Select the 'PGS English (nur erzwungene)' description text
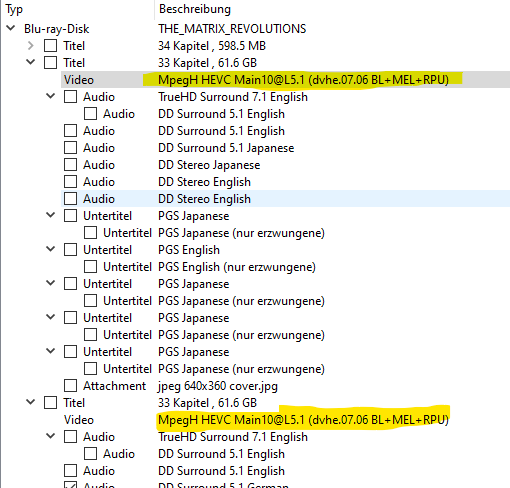Viewport: 510px width, 488px height. point(237,267)
